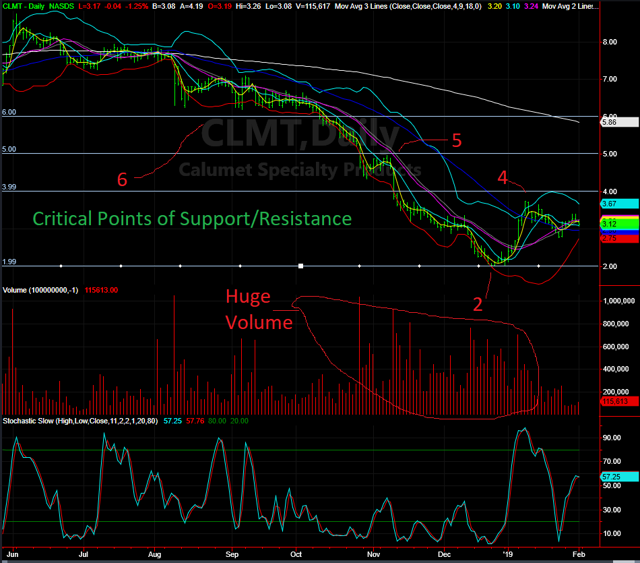Click the V=115,617 volume value in header

[313, 6]
